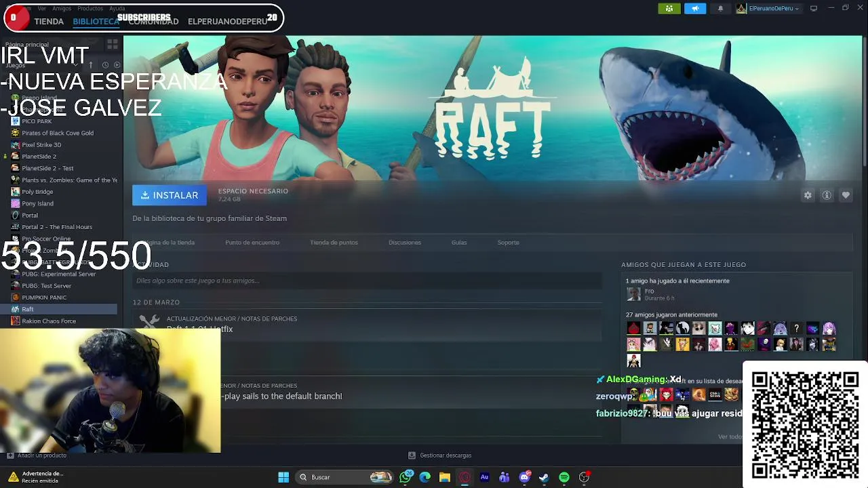Switch to Big Picture mode monitor icon
Image resolution: width=868 pixels, height=488 pixels.
(x=814, y=8)
